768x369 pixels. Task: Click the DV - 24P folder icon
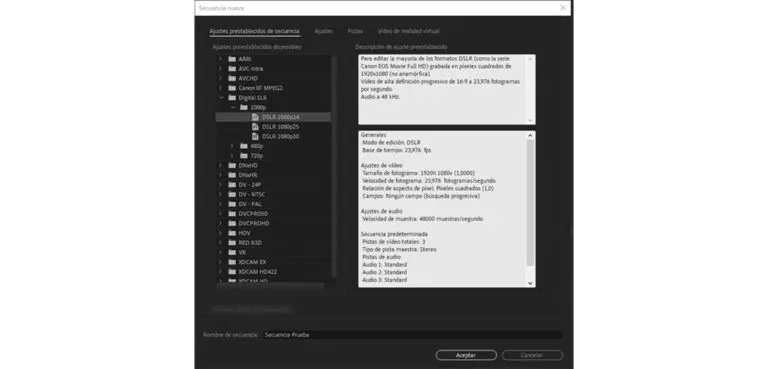point(232,185)
